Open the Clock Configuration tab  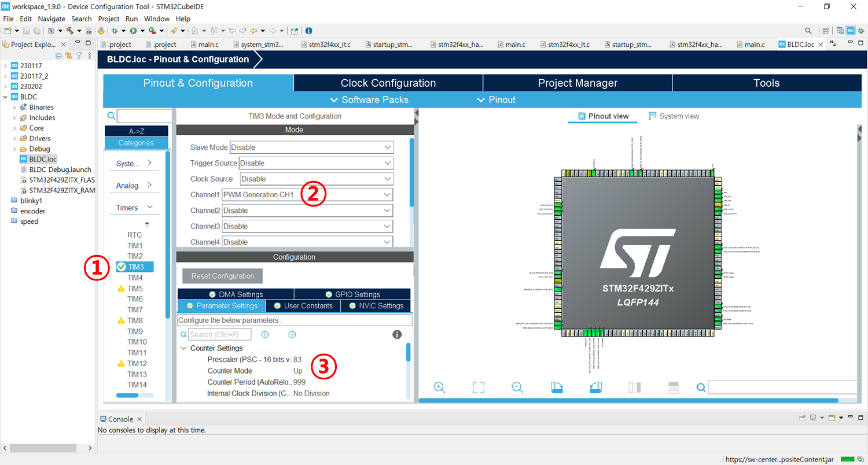click(x=388, y=83)
